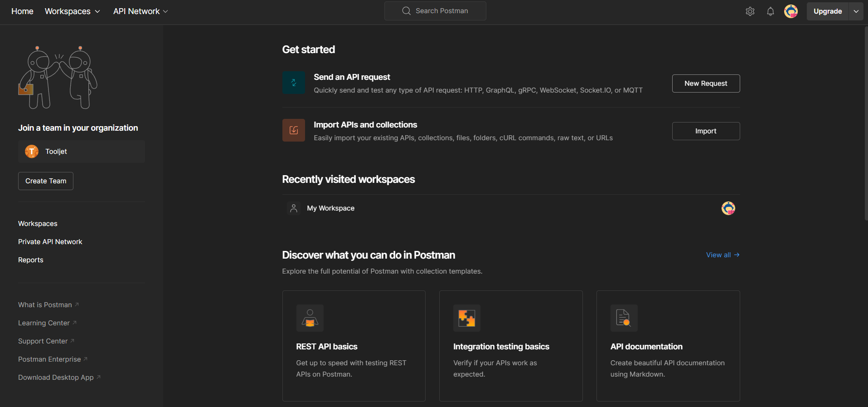
Task: Expand the API Network dropdown
Action: [141, 11]
